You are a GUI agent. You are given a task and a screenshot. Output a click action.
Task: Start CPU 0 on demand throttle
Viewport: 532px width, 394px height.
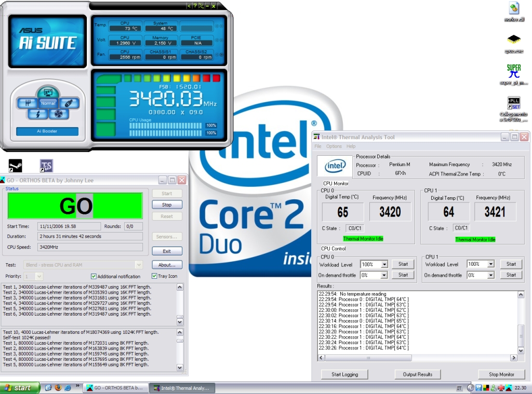pyautogui.click(x=403, y=275)
